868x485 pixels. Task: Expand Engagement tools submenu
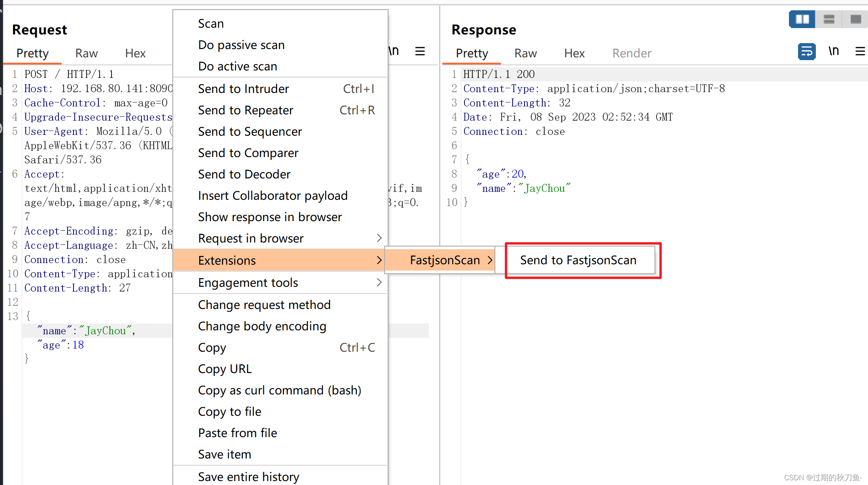pyautogui.click(x=280, y=283)
